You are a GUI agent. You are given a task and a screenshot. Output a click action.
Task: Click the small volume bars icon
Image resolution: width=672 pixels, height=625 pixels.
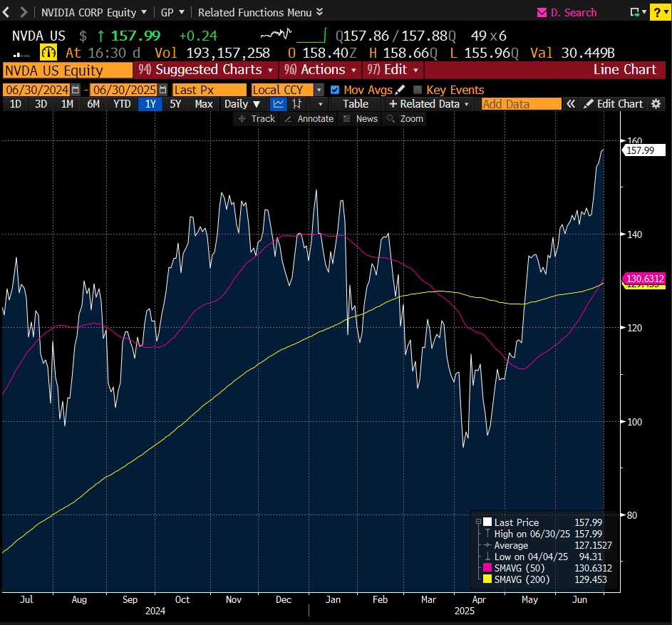[21, 54]
